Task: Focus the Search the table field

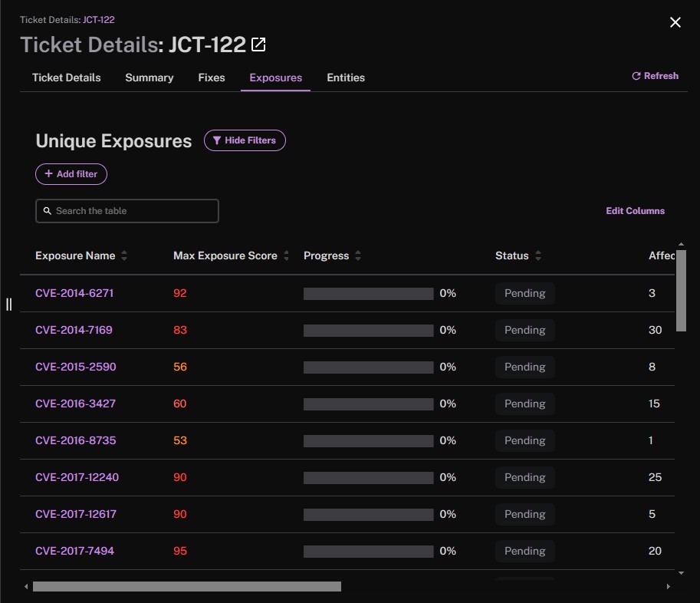Action: (127, 211)
